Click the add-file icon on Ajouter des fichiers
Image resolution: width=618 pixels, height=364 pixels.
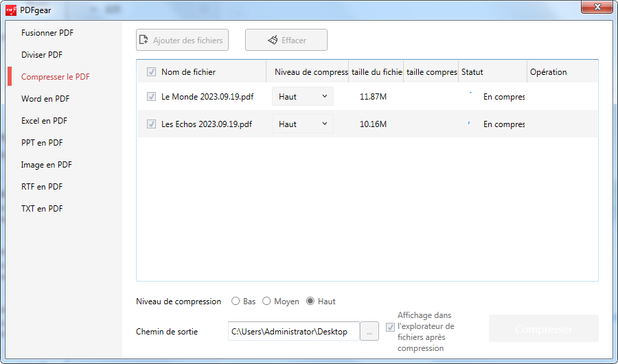click(x=144, y=40)
